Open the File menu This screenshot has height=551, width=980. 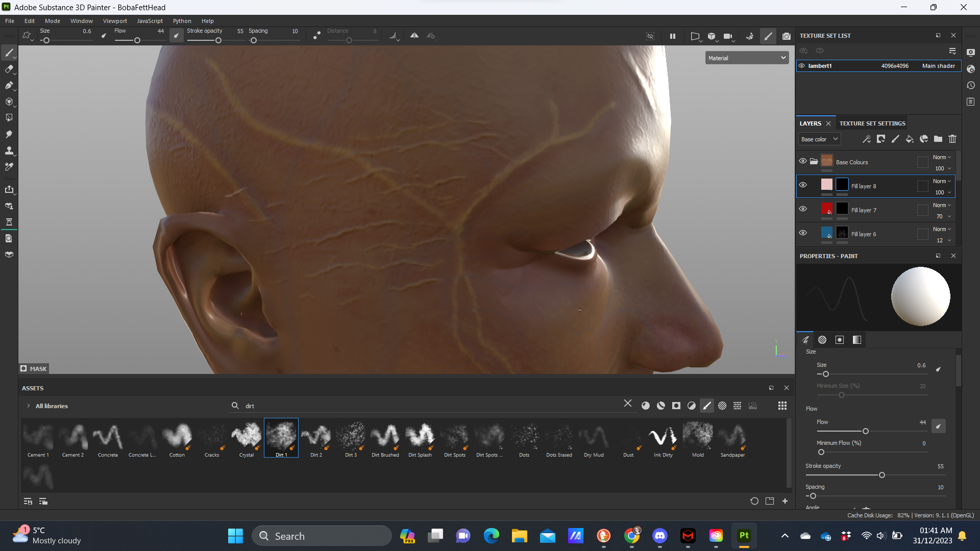10,21
